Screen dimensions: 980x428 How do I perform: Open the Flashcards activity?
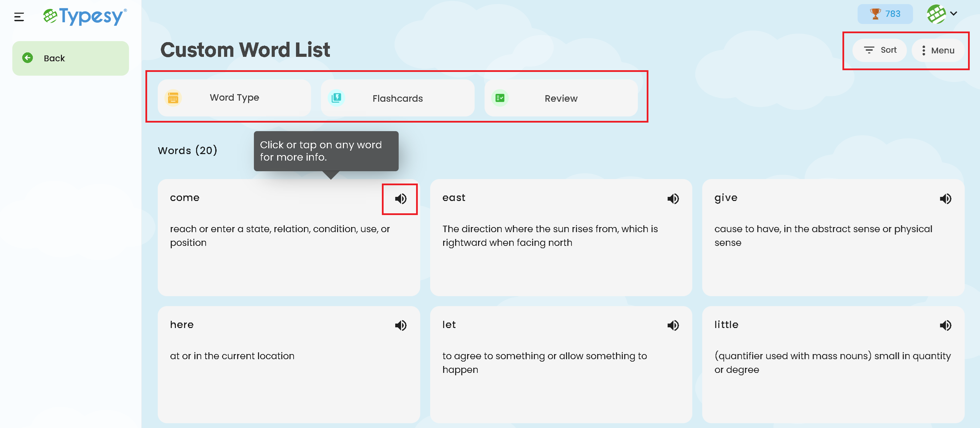pos(398,98)
